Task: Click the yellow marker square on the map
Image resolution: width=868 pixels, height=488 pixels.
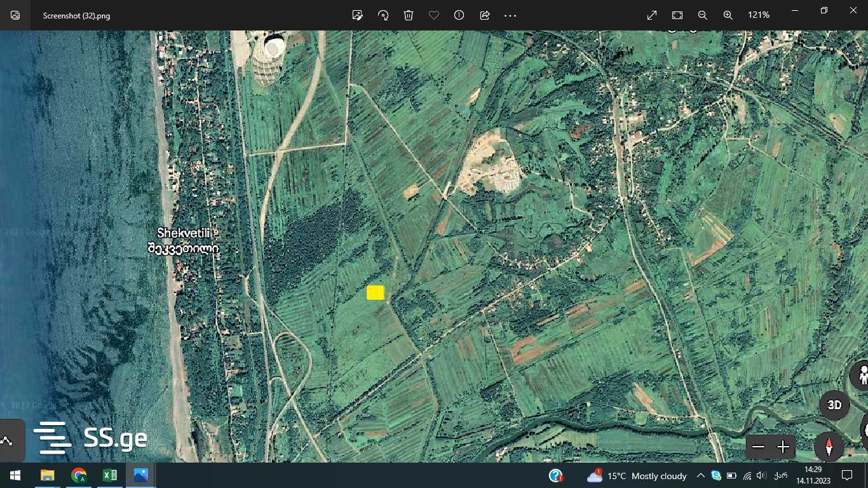Action: (x=376, y=292)
